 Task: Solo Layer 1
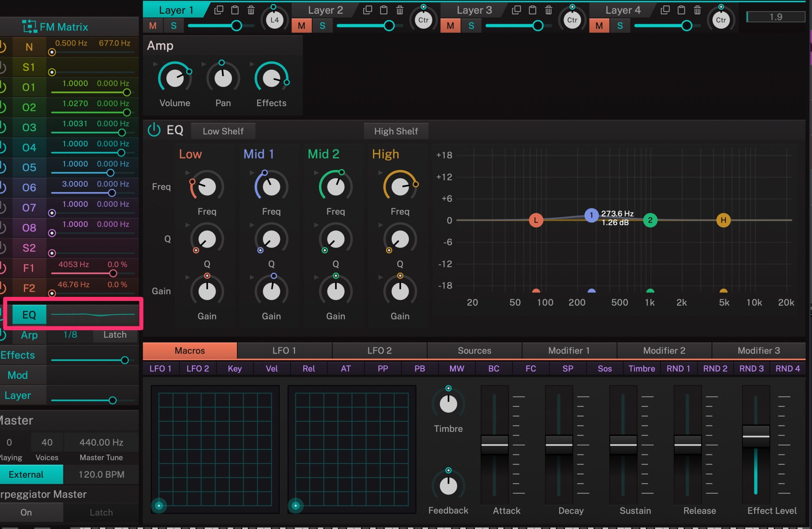click(174, 26)
